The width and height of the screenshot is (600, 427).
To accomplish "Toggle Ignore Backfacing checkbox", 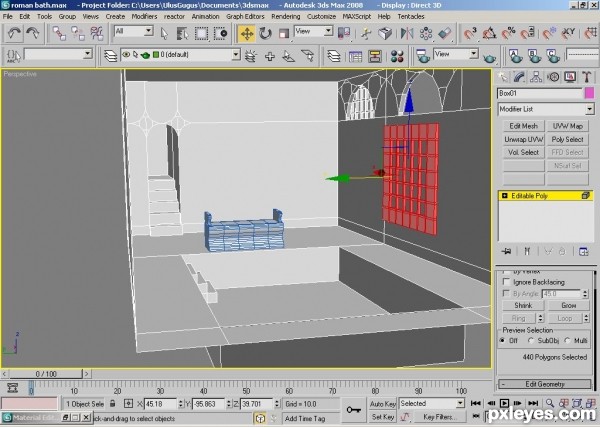I will [506, 282].
